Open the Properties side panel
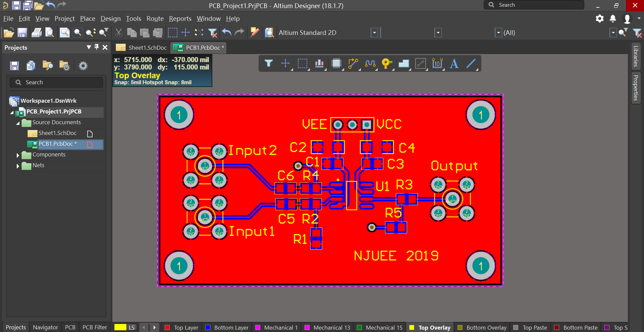This screenshot has width=644, height=332. (636, 88)
